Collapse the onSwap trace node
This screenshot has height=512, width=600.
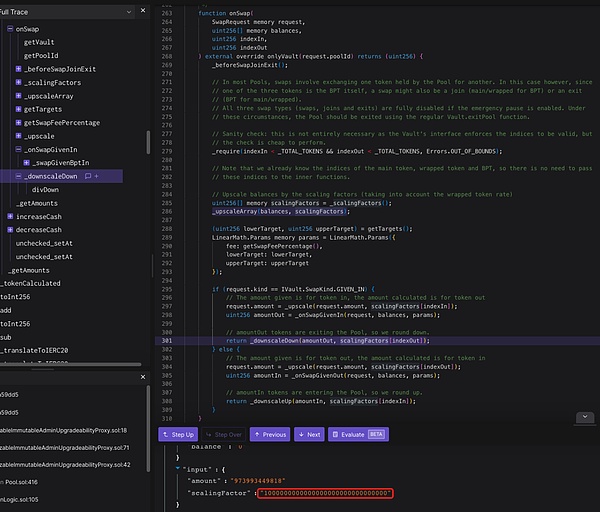pos(10,30)
